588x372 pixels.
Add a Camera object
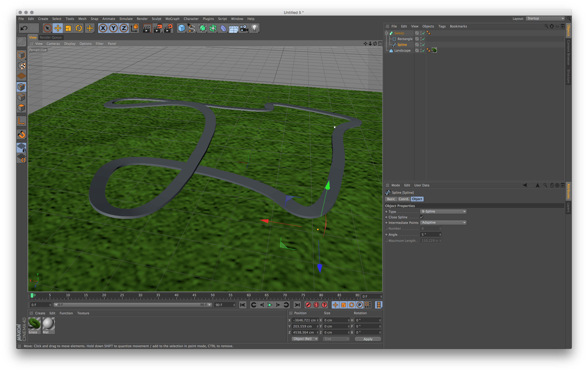coord(244,28)
